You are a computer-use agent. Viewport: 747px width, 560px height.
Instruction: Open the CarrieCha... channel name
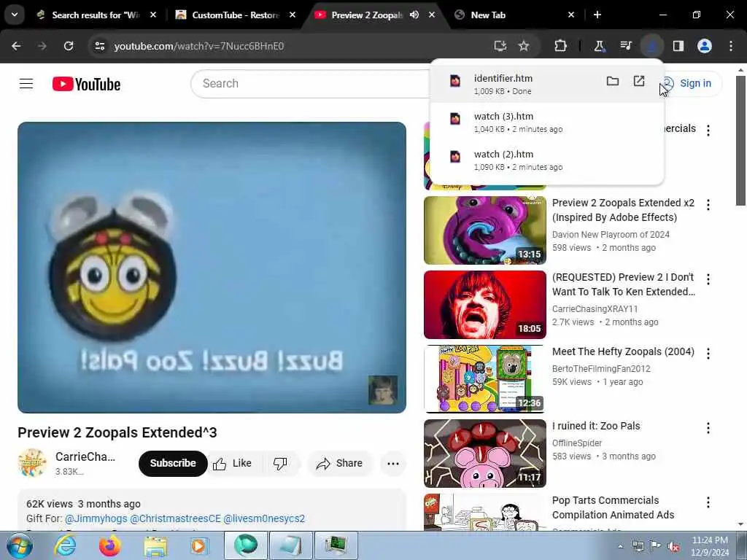85,456
